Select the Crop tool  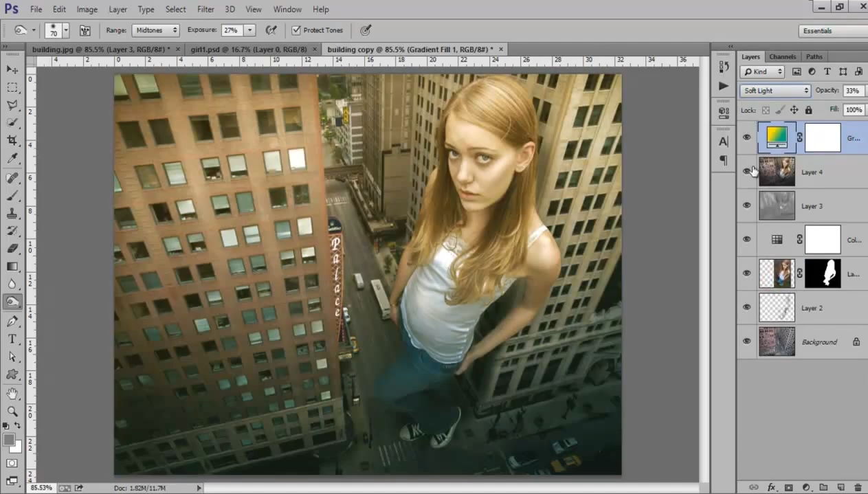(x=12, y=140)
